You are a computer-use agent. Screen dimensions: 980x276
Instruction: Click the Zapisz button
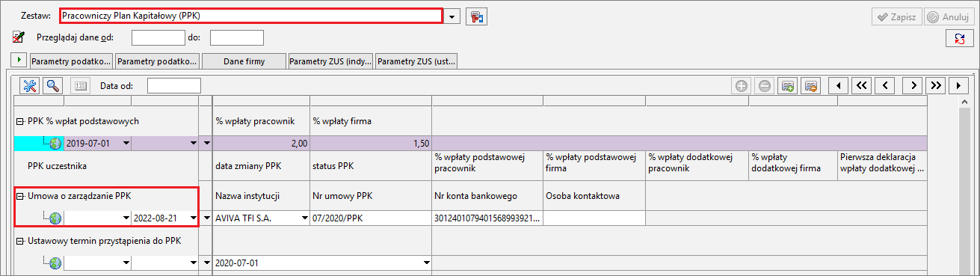(897, 16)
